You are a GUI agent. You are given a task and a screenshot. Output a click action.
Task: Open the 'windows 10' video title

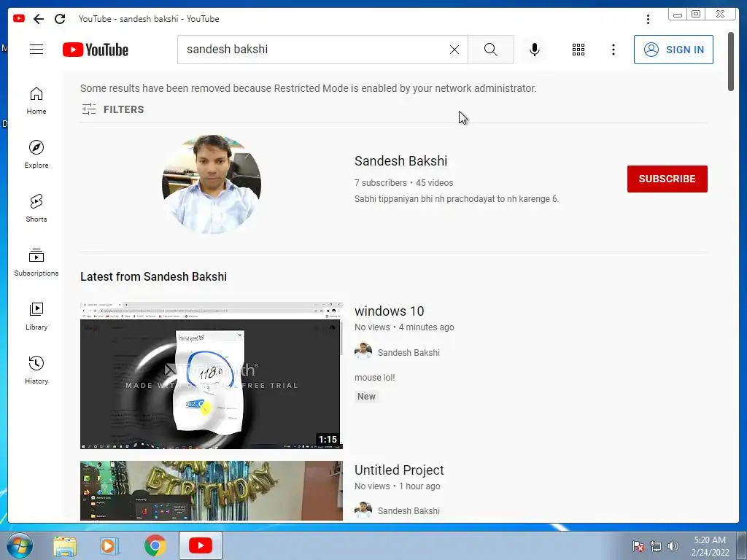pyautogui.click(x=390, y=311)
